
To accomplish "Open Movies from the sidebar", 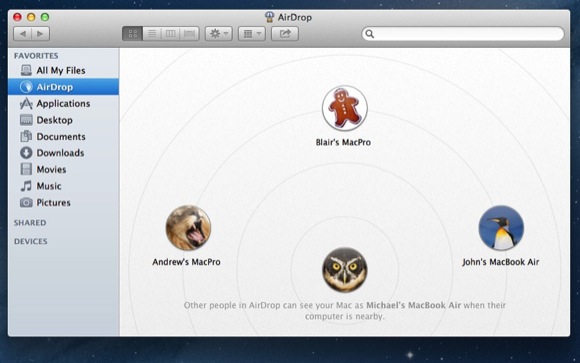I will [x=63, y=169].
